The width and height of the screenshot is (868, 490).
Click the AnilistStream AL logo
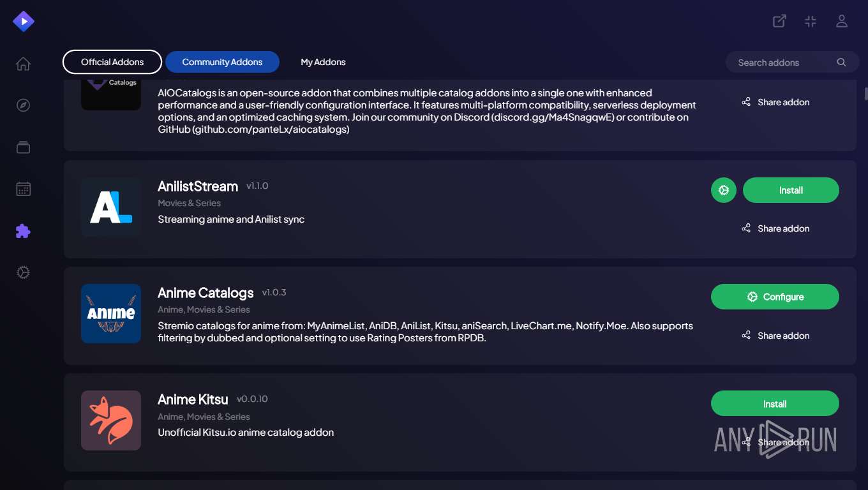pyautogui.click(x=111, y=207)
